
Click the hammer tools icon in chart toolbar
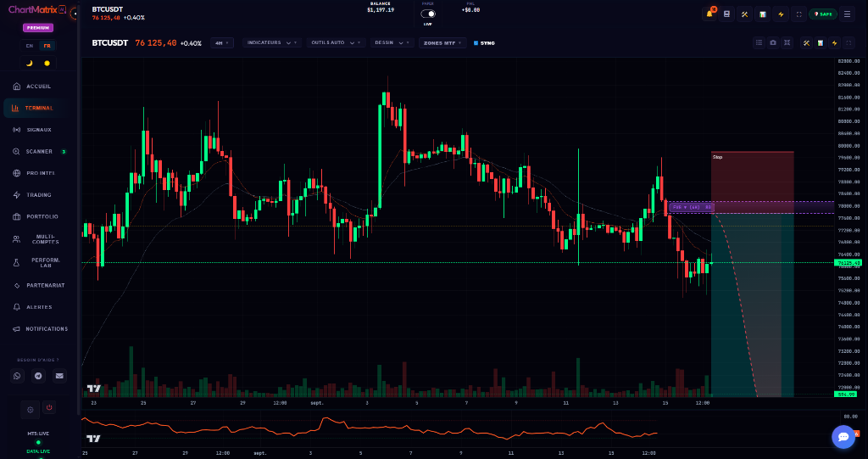click(x=807, y=42)
